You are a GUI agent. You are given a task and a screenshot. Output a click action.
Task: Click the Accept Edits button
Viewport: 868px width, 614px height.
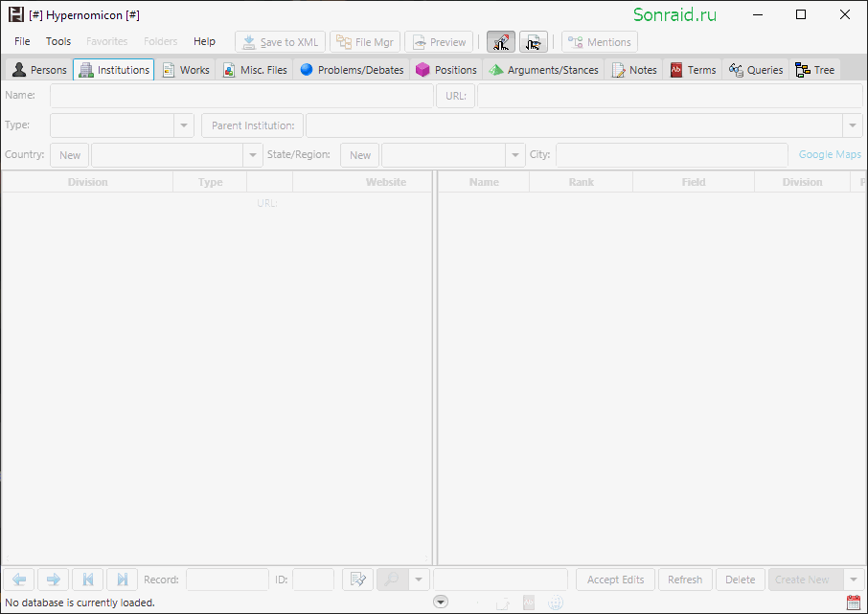616,580
